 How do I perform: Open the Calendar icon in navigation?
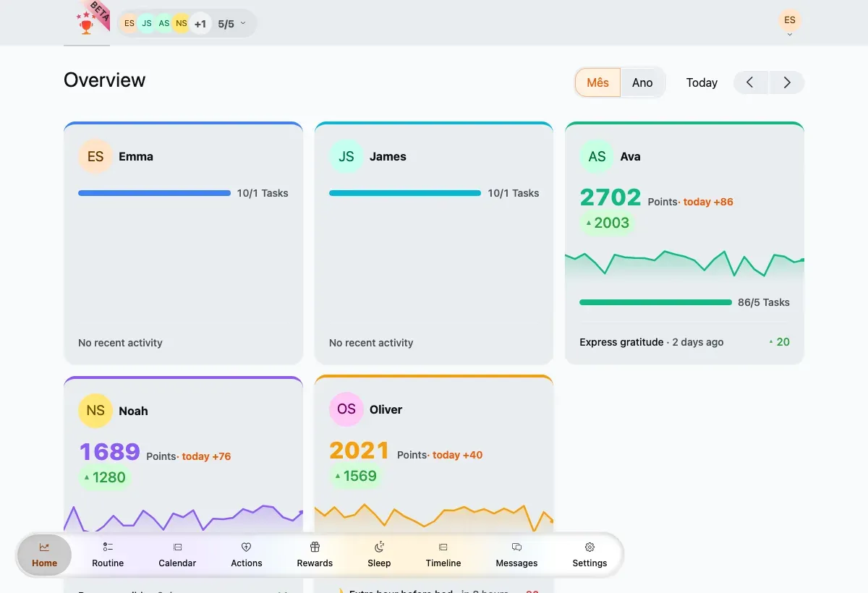pos(177,547)
